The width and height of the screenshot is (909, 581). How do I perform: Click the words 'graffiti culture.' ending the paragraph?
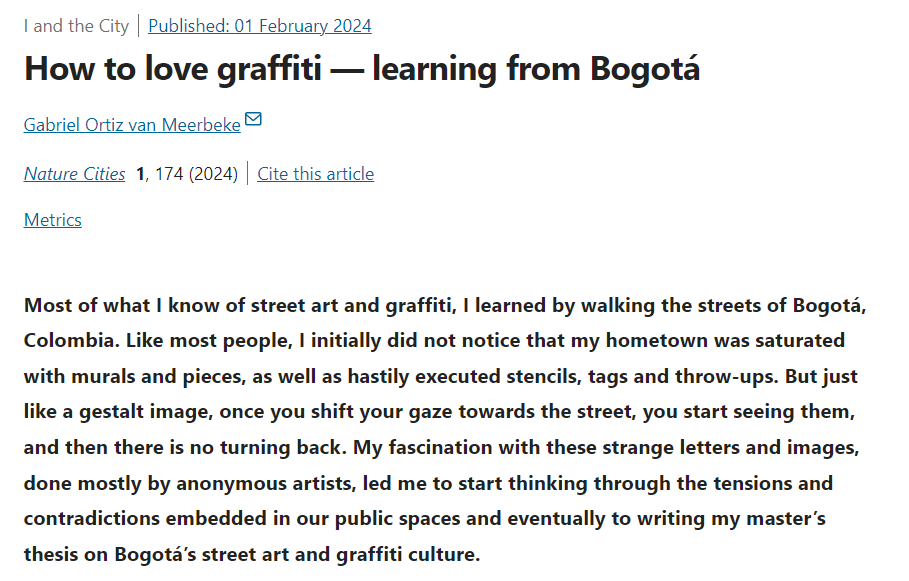pyautogui.click(x=408, y=554)
